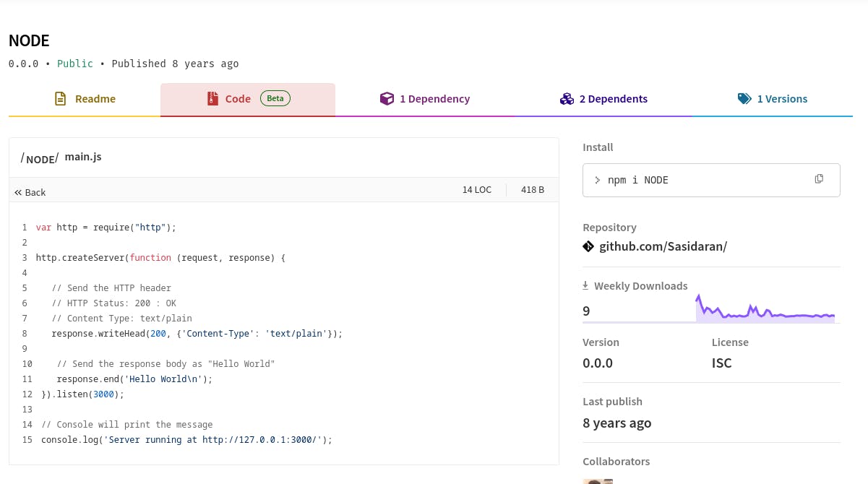Click the Weekly Downloads arrow icon

(x=585, y=286)
